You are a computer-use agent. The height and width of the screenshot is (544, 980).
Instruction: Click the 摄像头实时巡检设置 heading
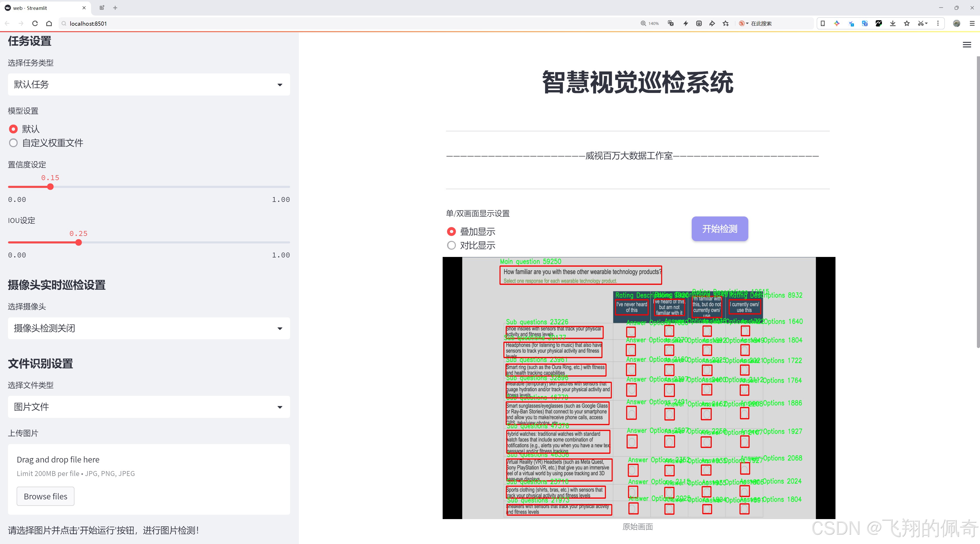(x=57, y=285)
